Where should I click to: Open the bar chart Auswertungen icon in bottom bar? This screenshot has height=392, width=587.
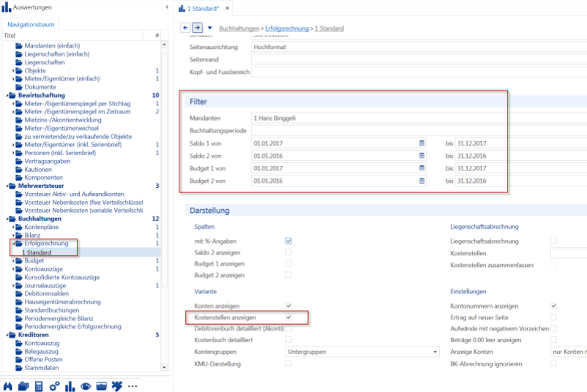coord(70,386)
